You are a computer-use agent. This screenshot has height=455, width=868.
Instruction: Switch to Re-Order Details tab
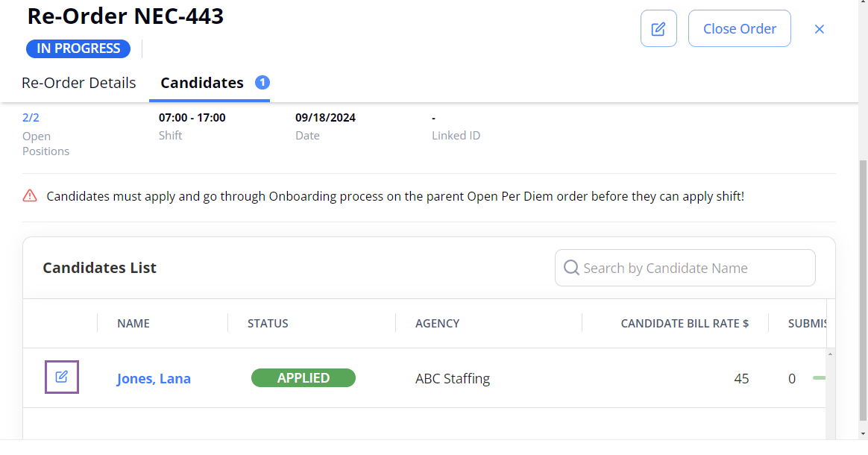coord(79,83)
